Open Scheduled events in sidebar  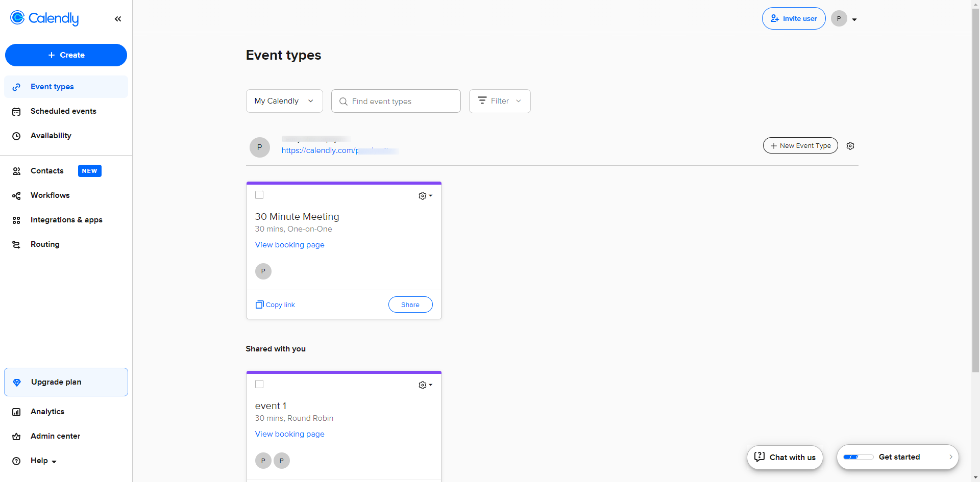click(66, 111)
